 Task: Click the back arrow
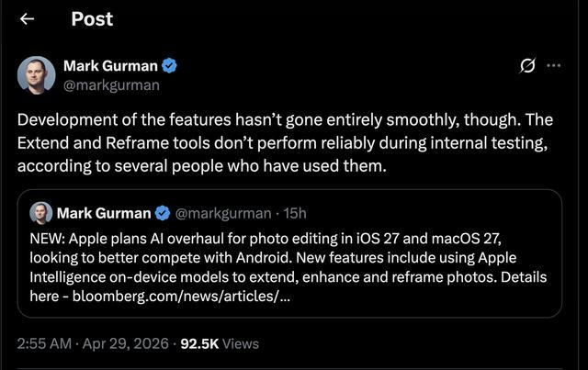coord(28,18)
